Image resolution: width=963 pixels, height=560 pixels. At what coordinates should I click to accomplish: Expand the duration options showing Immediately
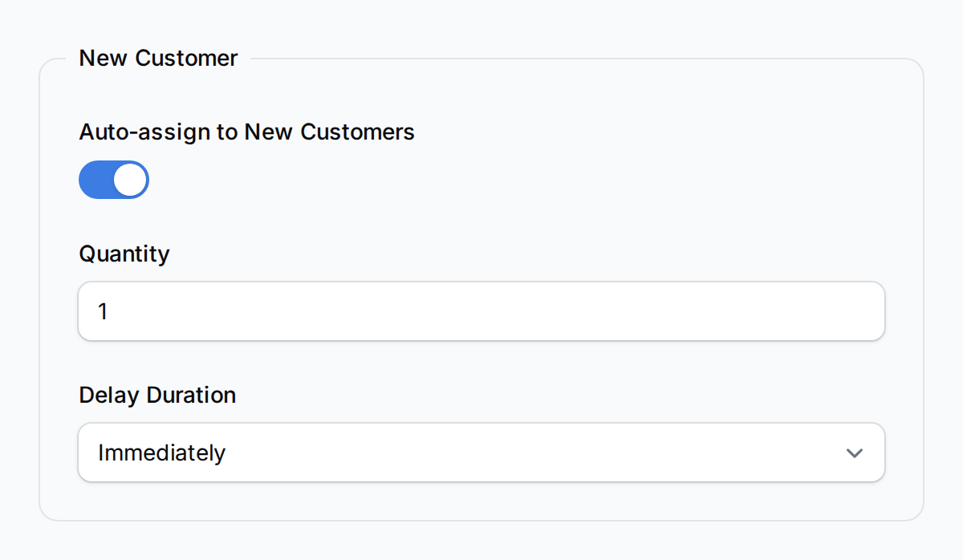481,452
